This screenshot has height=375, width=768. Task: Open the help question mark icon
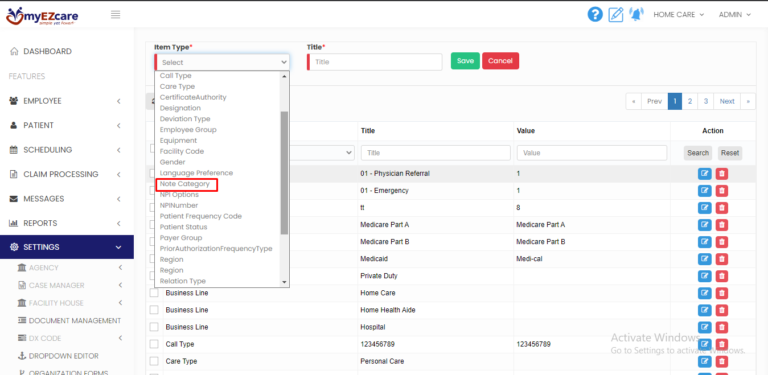(595, 15)
